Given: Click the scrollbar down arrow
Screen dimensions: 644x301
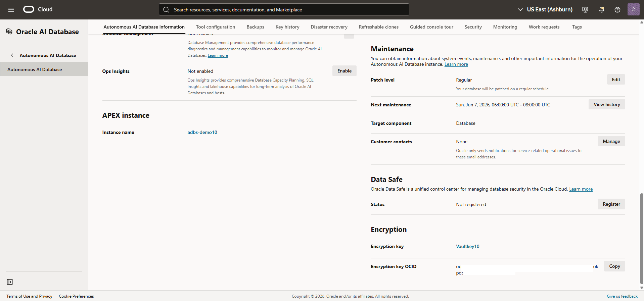Looking at the screenshot, I should point(642,288).
